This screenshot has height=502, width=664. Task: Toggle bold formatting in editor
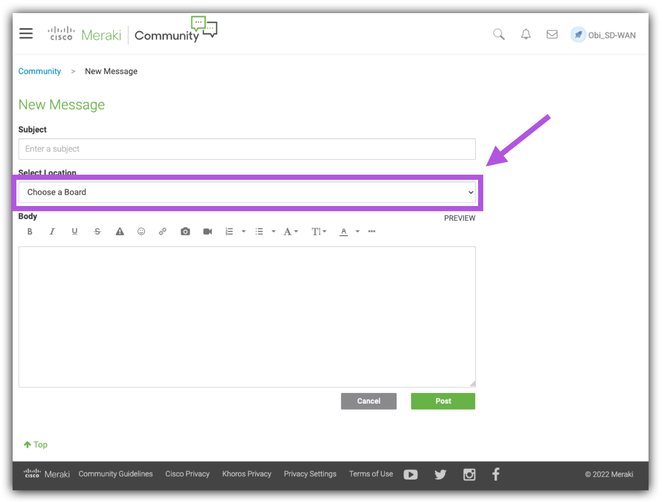29,232
